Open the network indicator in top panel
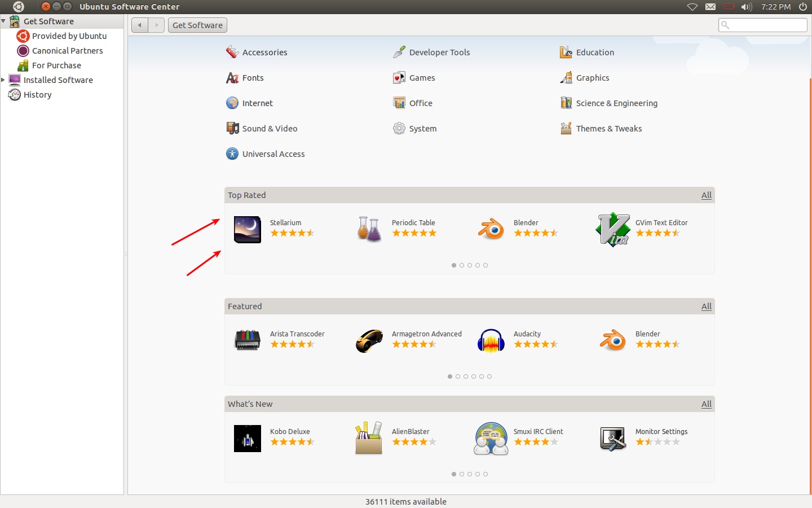The height and width of the screenshot is (508, 812). click(x=692, y=7)
